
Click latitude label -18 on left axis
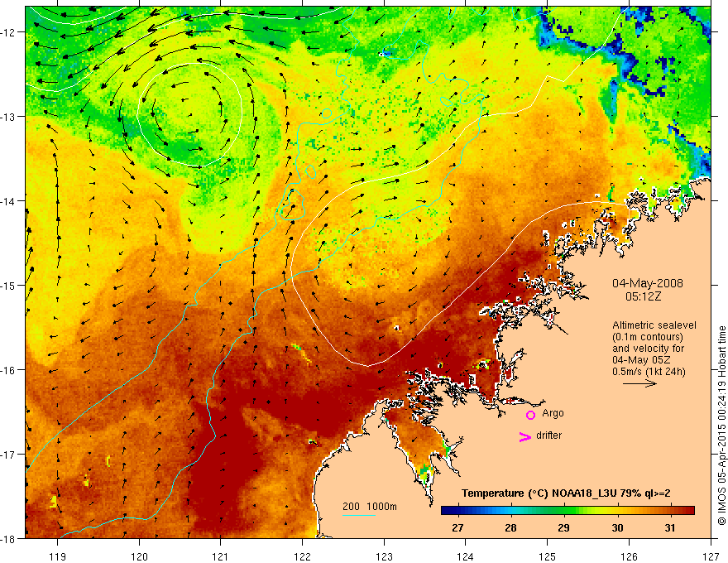coord(8,538)
